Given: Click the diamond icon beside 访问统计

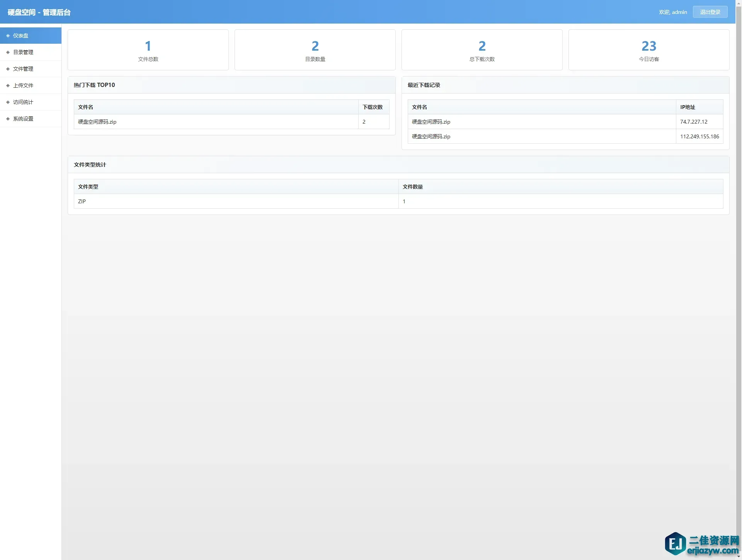Looking at the screenshot, I should (x=8, y=102).
